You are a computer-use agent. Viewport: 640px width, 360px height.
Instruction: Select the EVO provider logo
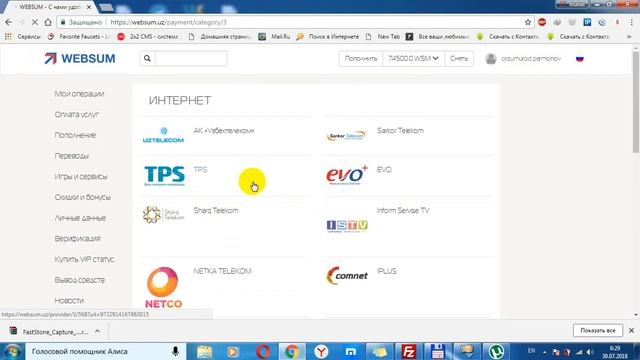[x=347, y=175]
